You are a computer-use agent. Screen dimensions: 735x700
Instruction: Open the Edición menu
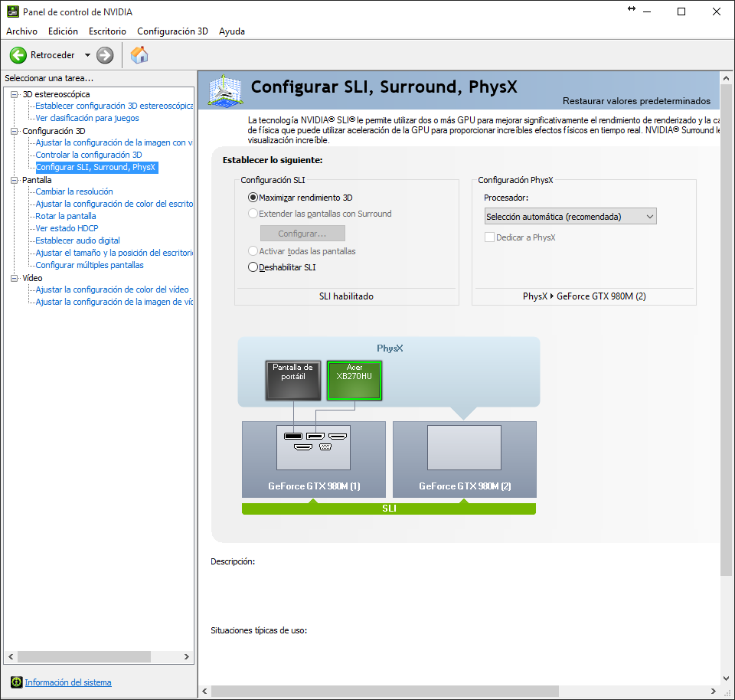pyautogui.click(x=63, y=31)
